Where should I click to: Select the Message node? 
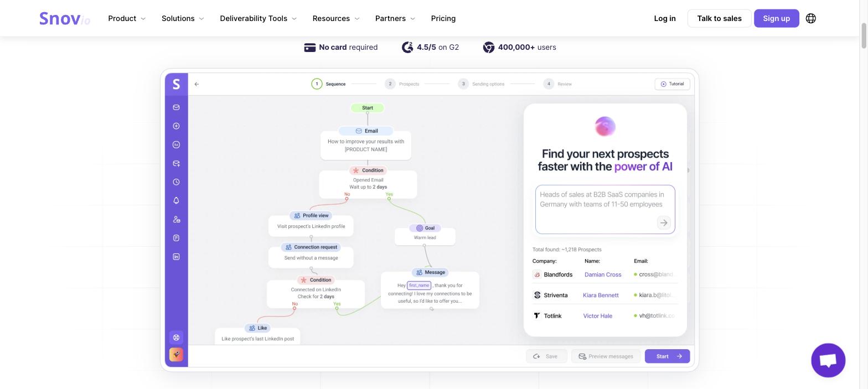pyautogui.click(x=430, y=288)
